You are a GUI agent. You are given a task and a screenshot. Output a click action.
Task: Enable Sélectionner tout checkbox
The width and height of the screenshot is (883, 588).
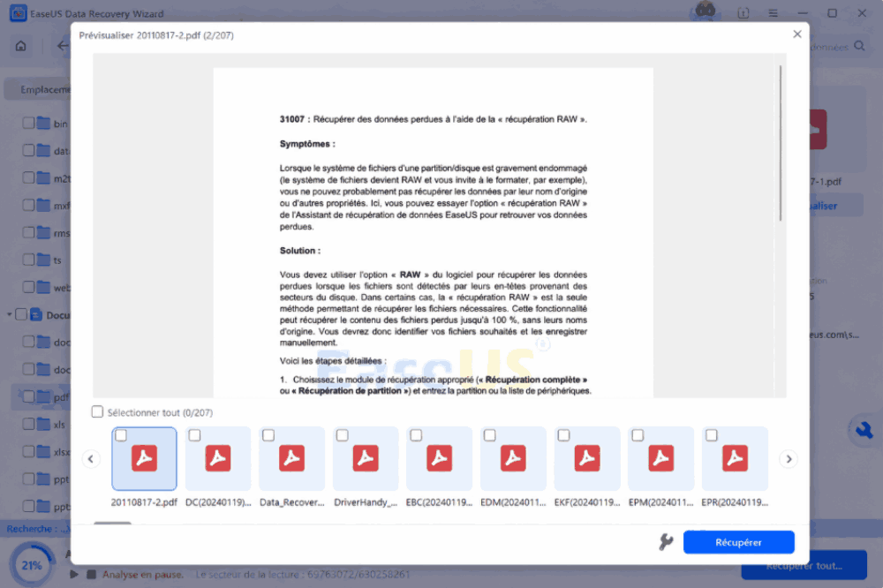click(x=97, y=412)
